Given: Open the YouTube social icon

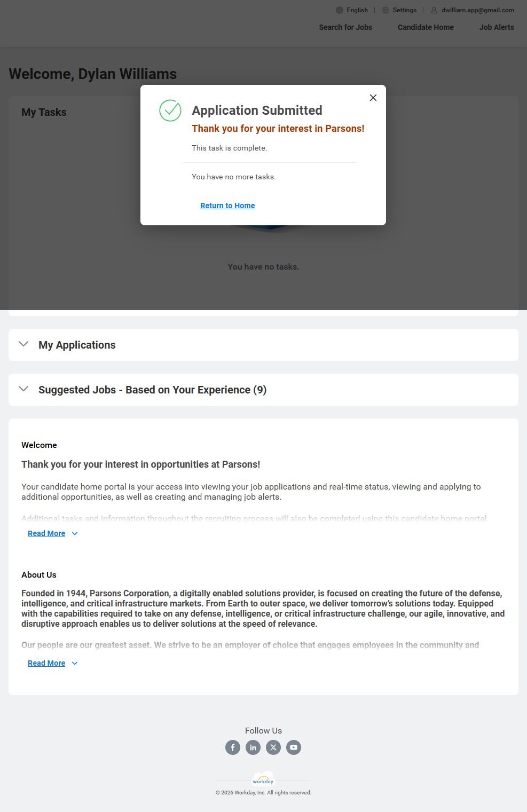Looking at the screenshot, I should (x=294, y=747).
